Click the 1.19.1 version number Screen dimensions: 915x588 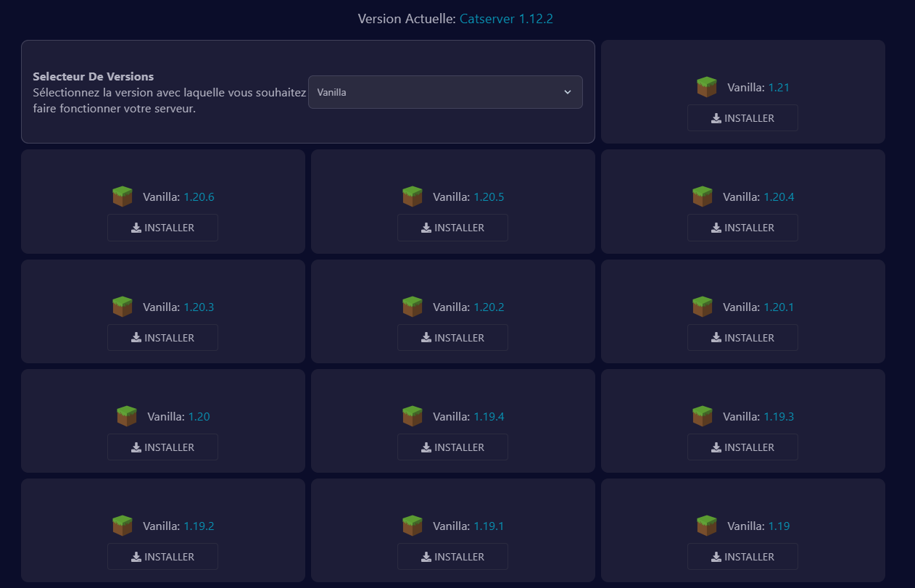click(x=489, y=526)
